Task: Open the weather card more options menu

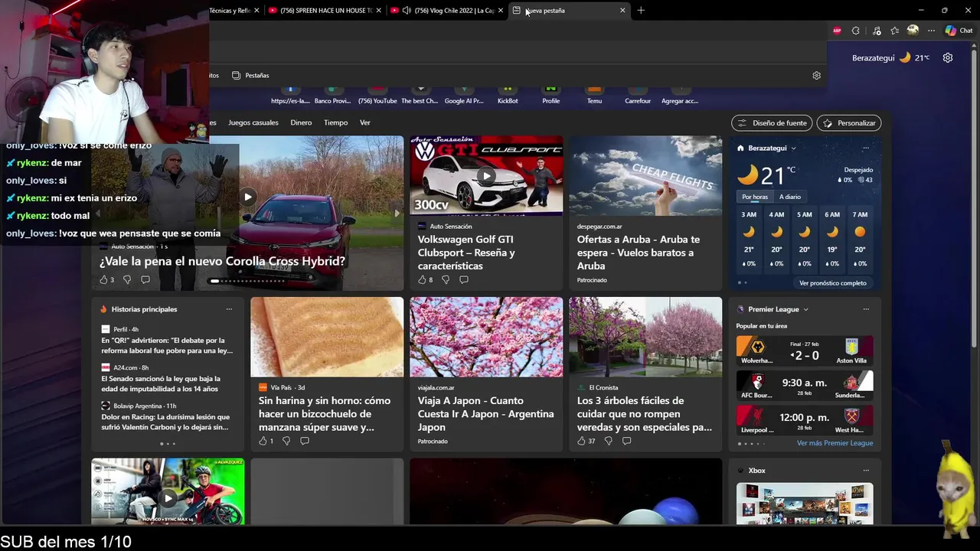Action: tap(866, 148)
